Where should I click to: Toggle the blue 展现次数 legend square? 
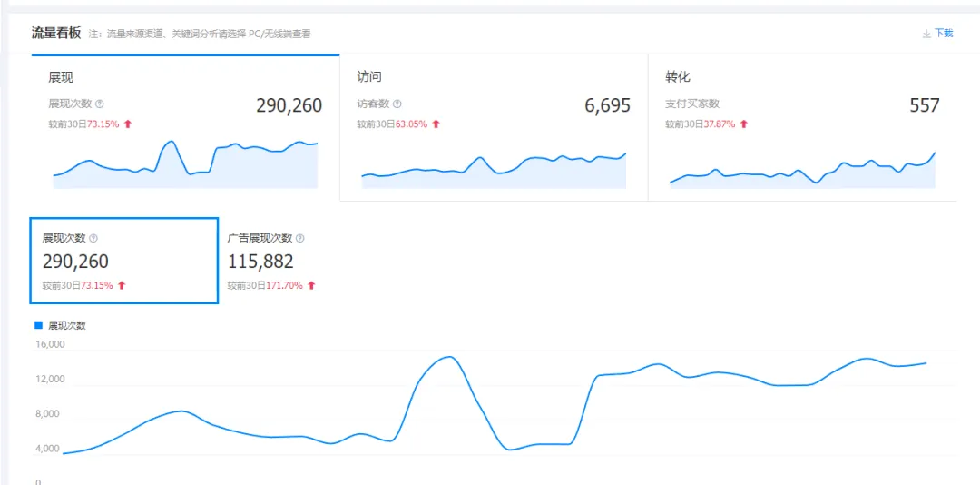click(x=38, y=324)
